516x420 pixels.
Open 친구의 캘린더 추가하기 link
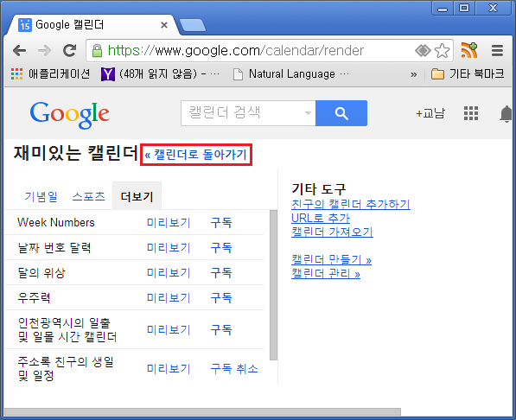tap(351, 205)
